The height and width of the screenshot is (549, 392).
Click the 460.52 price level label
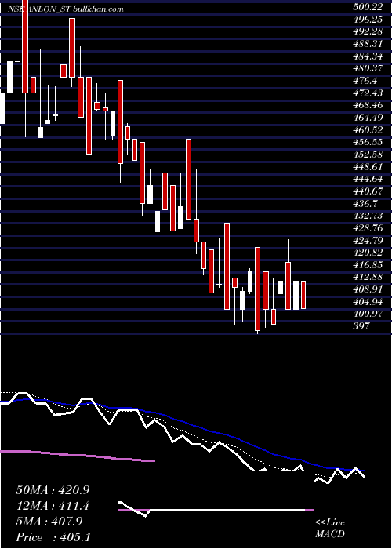point(368,130)
